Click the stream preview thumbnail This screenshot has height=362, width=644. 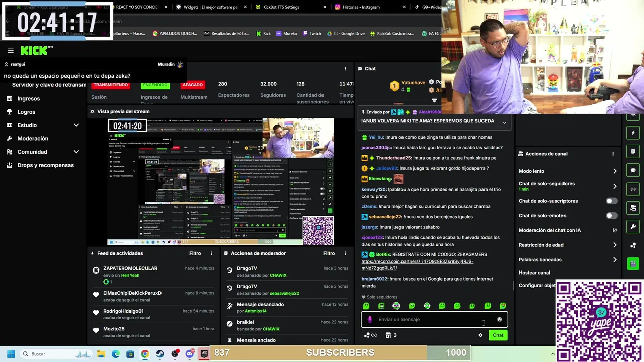coord(220,182)
